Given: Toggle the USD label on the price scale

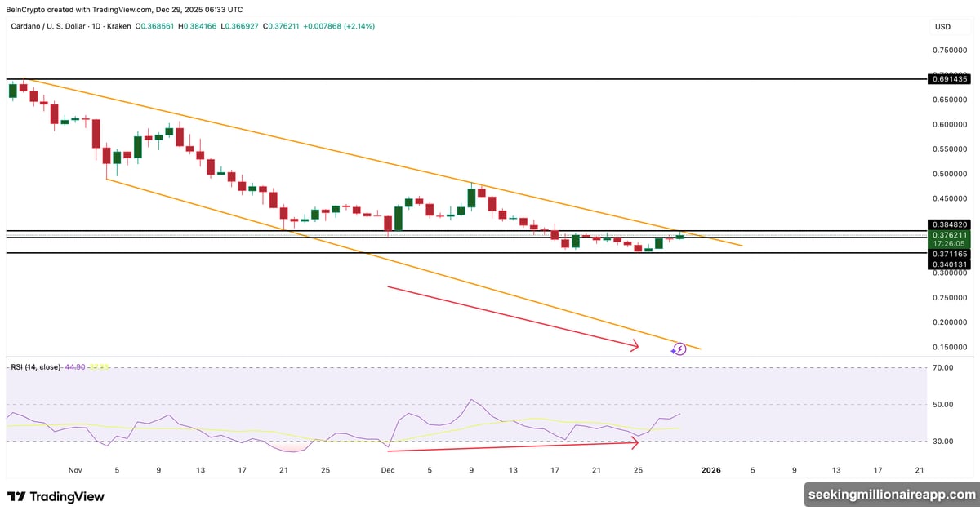Looking at the screenshot, I should click(x=942, y=26).
